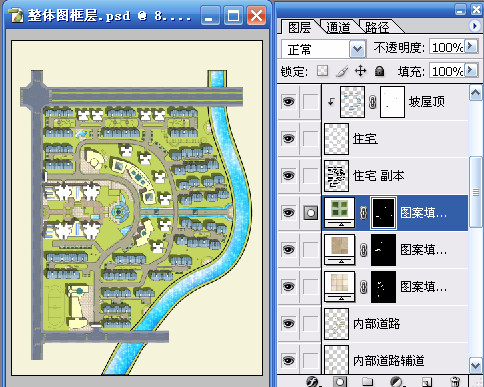
Task: Create a new layer group folder icon
Action: 367,381
